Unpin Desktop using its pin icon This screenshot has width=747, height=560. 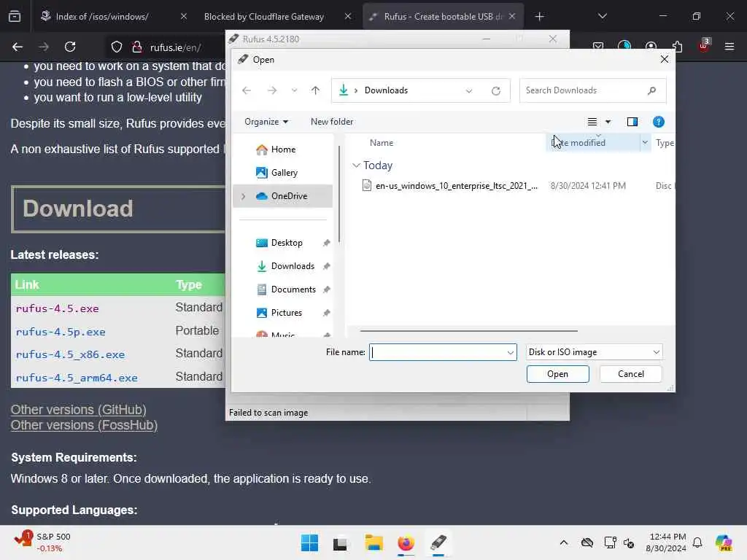point(326,243)
